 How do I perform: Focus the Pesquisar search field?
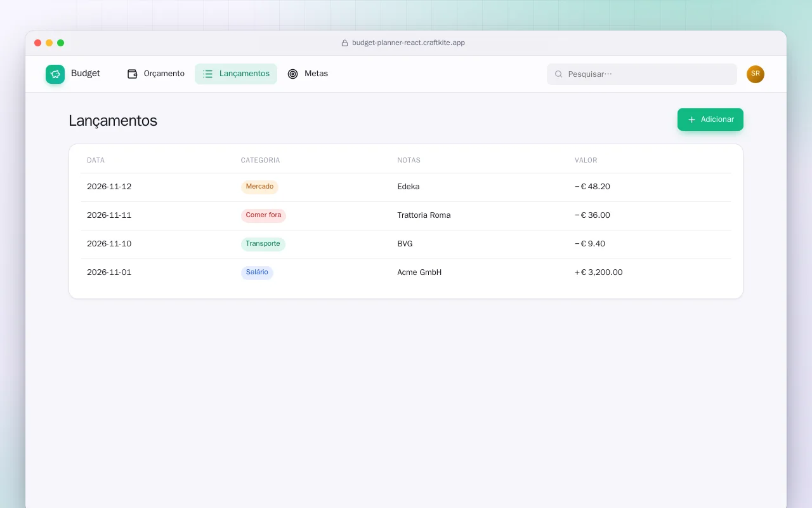click(x=642, y=74)
